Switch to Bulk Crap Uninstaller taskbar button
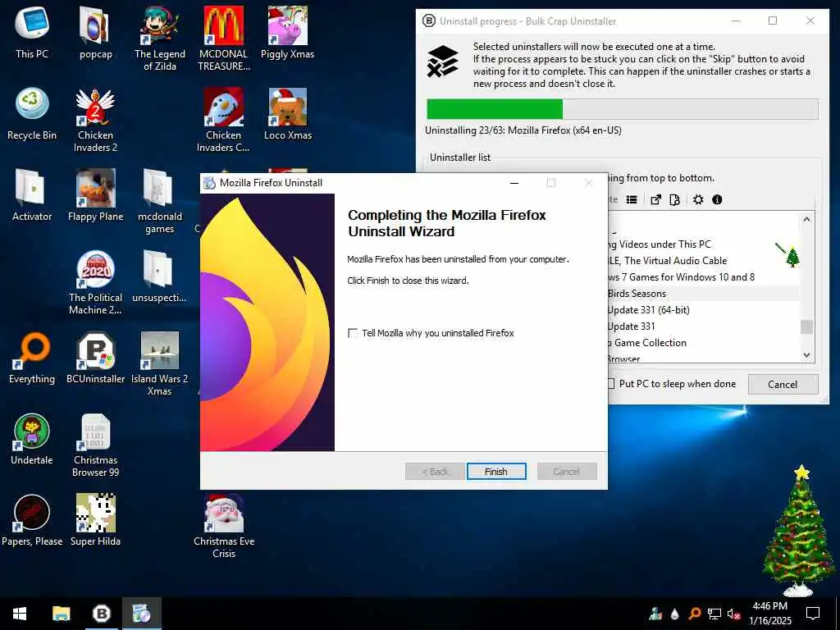This screenshot has height=630, width=840. tap(101, 614)
